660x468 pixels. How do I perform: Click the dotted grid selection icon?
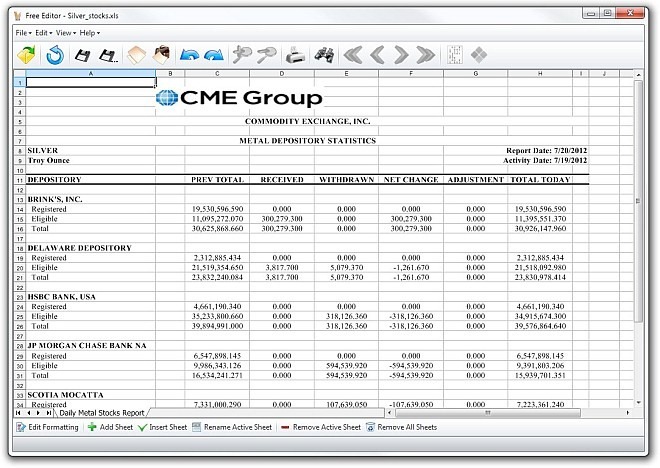455,55
